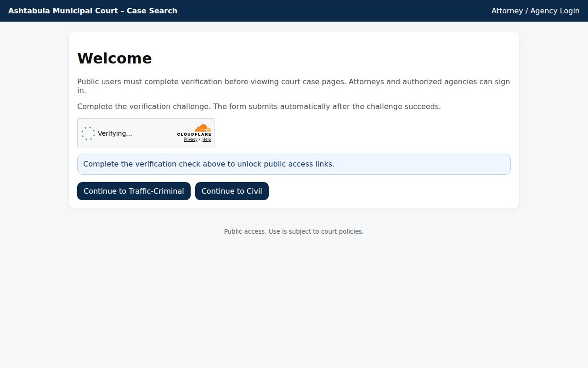Click 'Public users must complete verification' paragraph
Screen dimensions: 588x368
point(294,86)
